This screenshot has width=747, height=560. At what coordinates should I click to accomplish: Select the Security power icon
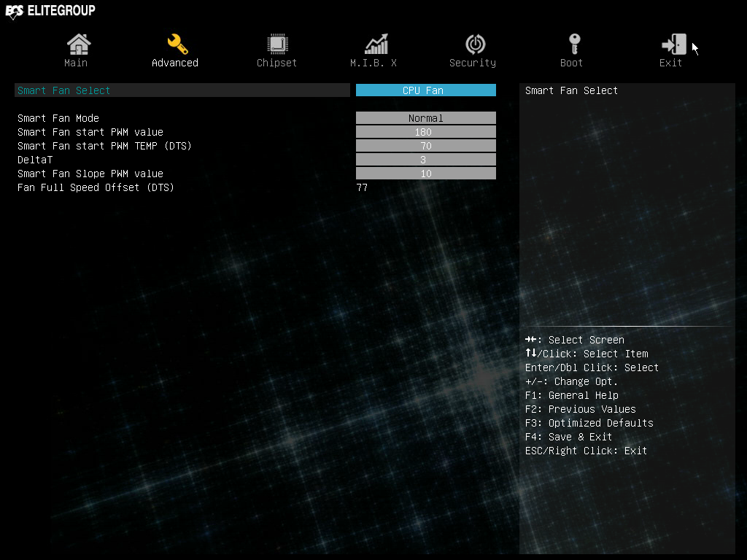click(475, 44)
